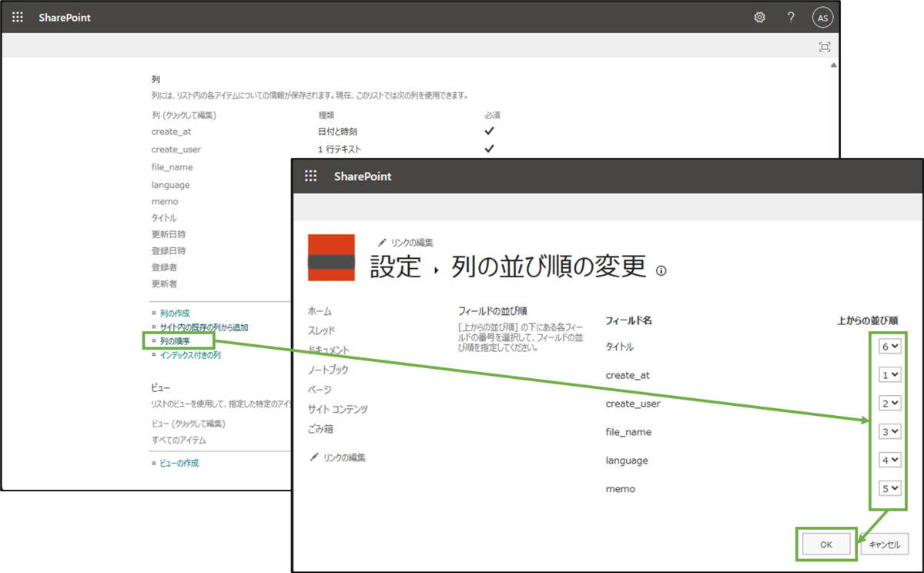Open order dropdown for file_name
Image resolution: width=924 pixels, height=573 pixels.
(890, 432)
